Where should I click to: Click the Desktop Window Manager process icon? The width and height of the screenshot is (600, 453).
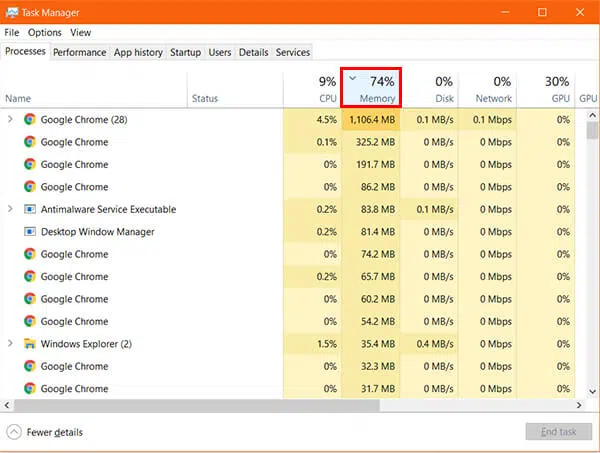[30, 232]
